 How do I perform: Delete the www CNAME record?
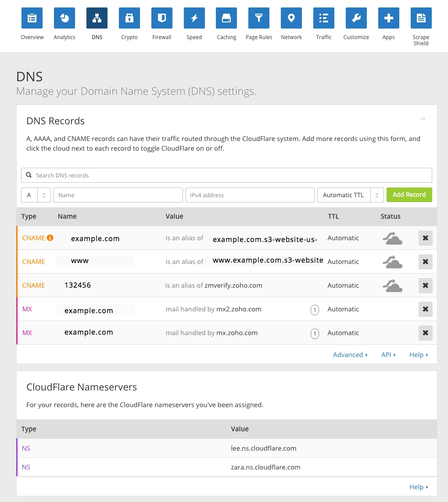(x=425, y=262)
